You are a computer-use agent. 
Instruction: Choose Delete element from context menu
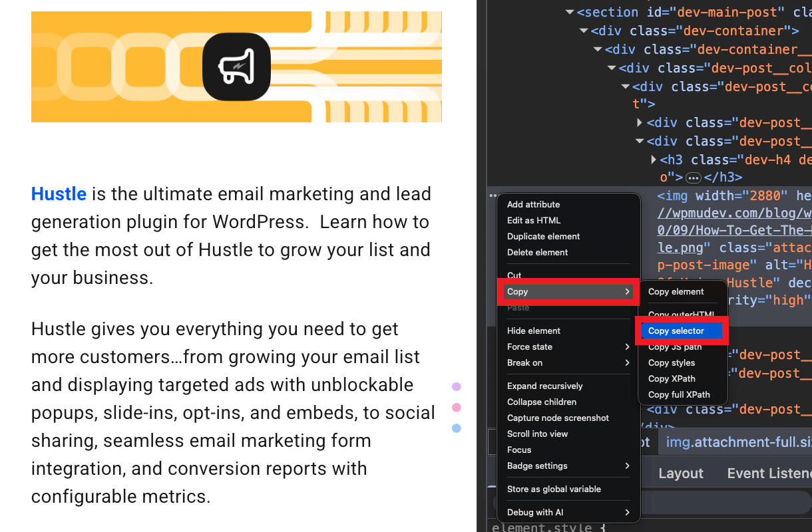click(x=537, y=252)
